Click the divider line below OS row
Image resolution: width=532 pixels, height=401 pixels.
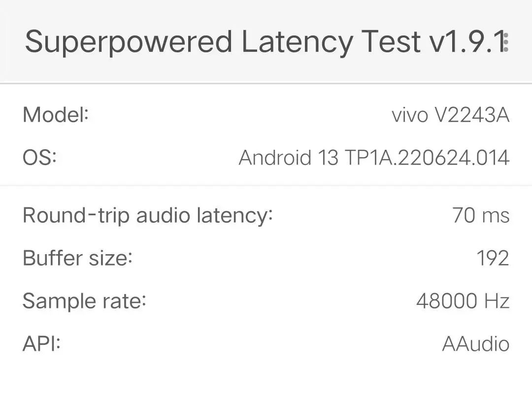[x=266, y=185]
